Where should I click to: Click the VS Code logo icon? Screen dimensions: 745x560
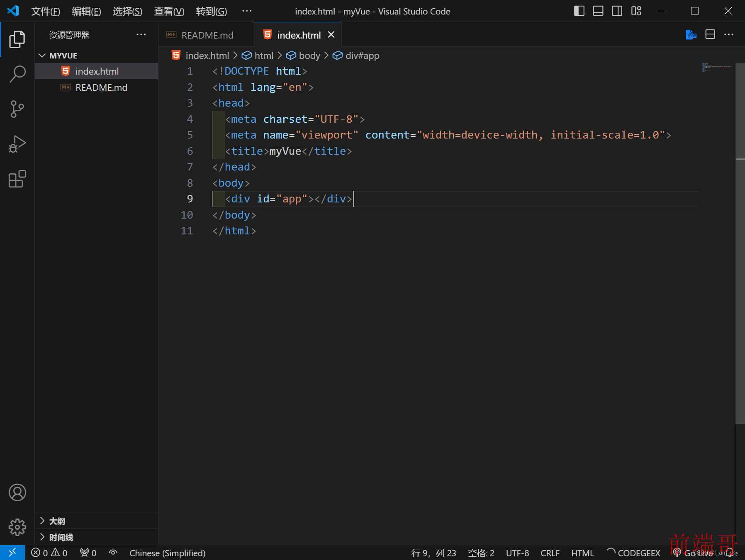tap(13, 11)
